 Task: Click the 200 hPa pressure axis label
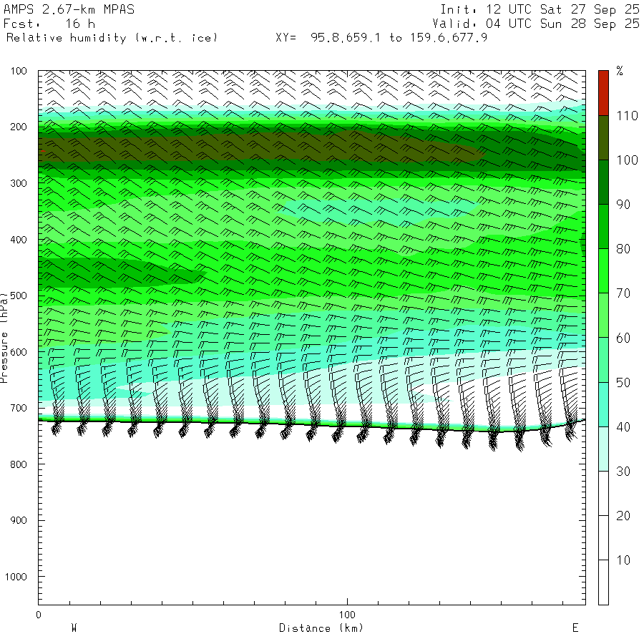pyautogui.click(x=19, y=127)
